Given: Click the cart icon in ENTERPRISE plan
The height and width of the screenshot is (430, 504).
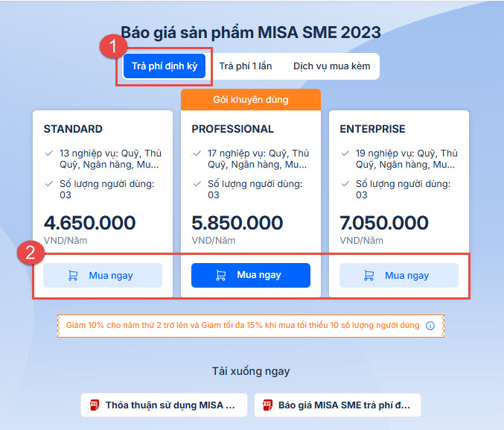Looking at the screenshot, I should coord(369,275).
